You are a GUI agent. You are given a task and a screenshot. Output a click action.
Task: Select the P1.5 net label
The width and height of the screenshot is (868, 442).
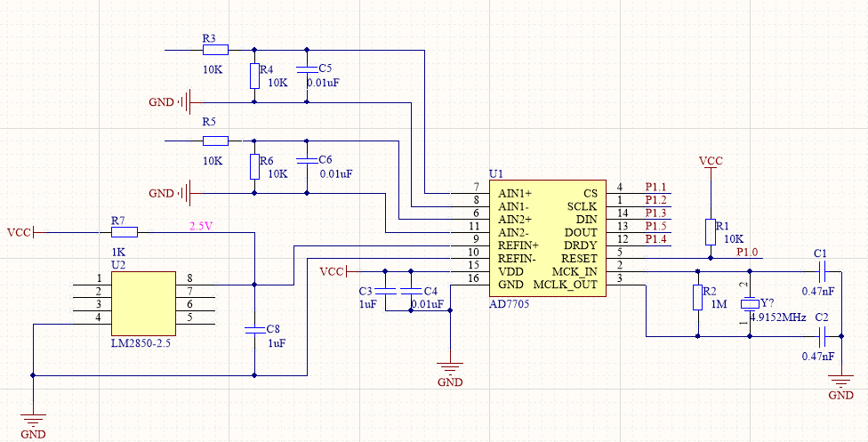tap(655, 226)
